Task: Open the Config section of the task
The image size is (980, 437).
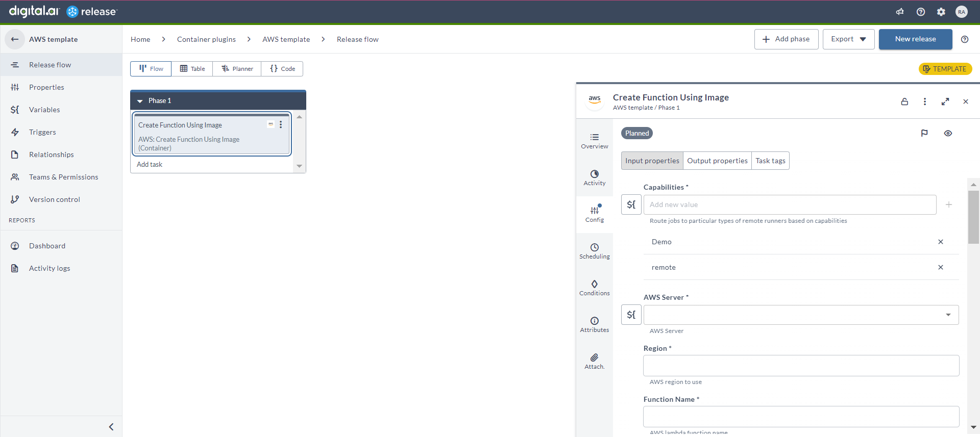Action: point(595,215)
